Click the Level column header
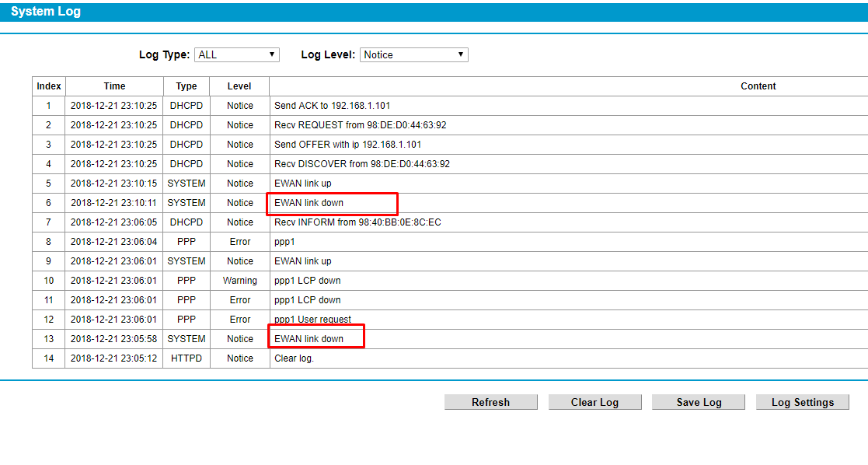Image resolution: width=868 pixels, height=465 pixels. (x=239, y=86)
